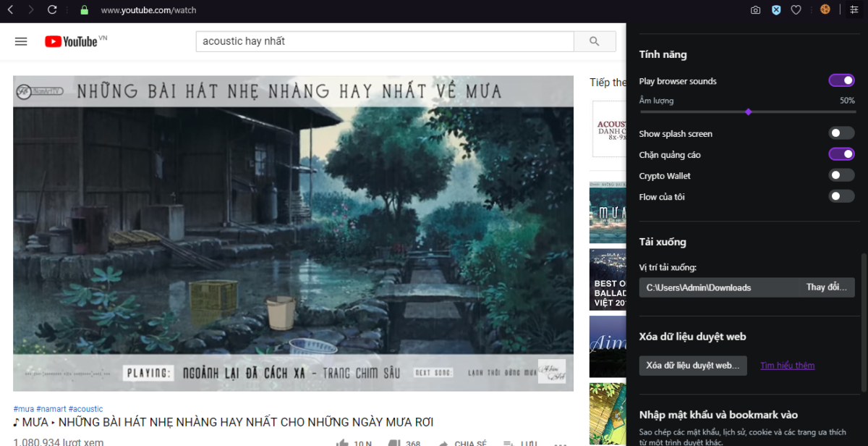Screen dimensions: 868x446
Task: Click the YouTube search magnifier button
Action: pyautogui.click(x=595, y=41)
